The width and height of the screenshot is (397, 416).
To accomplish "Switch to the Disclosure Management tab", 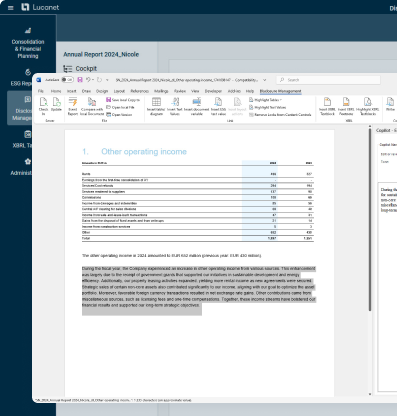I will tap(280, 91).
